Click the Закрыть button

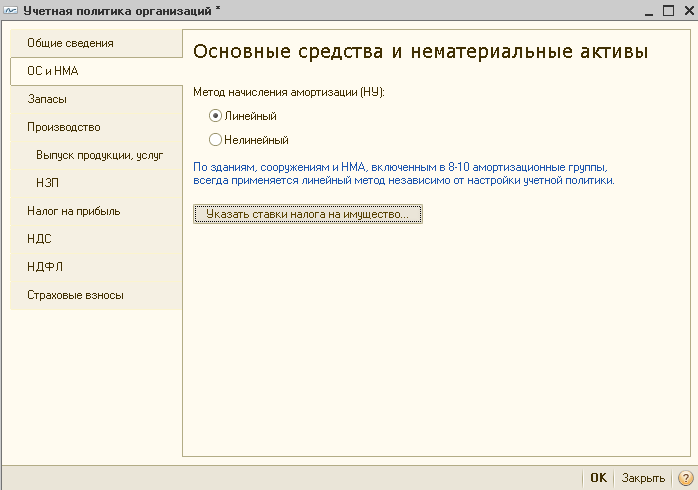coord(643,478)
